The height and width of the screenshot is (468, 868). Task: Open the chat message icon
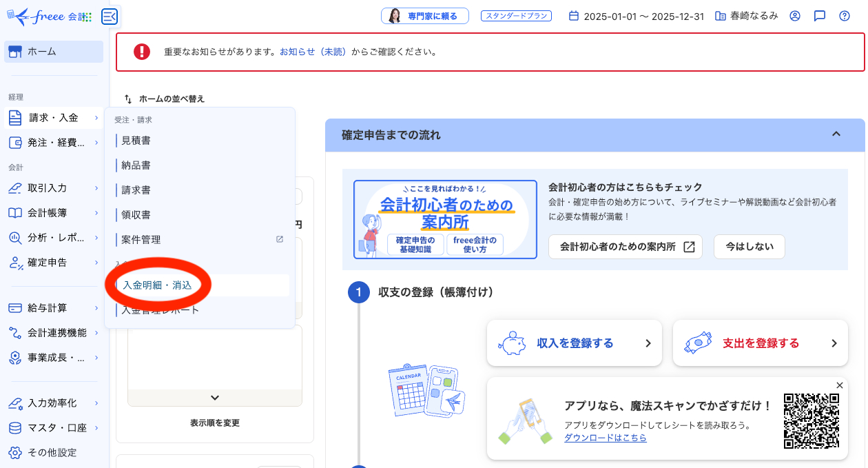819,15
